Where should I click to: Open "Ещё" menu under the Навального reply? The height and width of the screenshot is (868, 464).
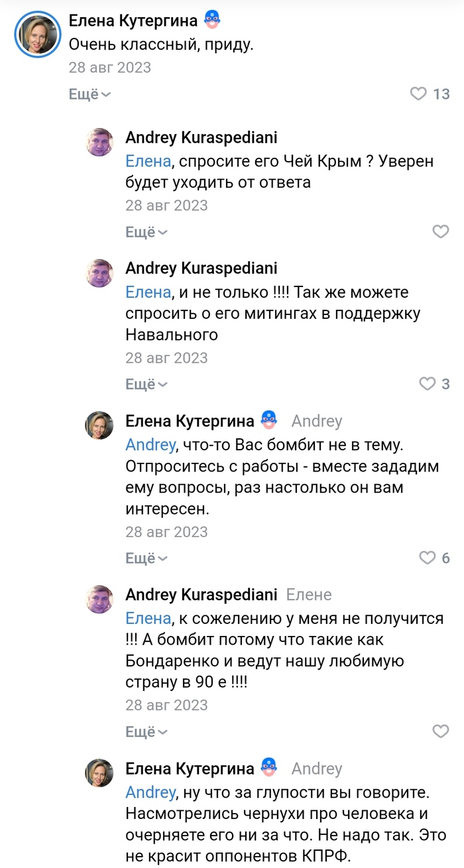[146, 384]
